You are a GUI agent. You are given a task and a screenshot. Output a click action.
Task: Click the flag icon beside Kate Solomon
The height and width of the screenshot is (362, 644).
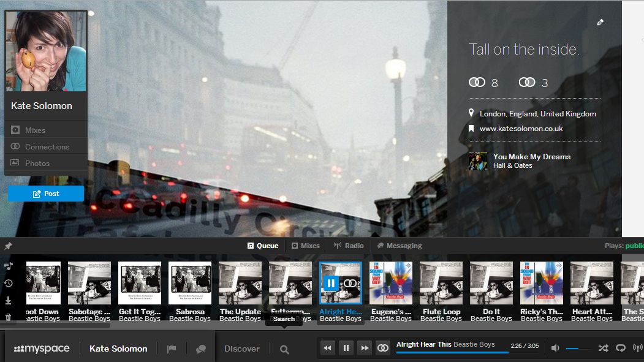[172, 348]
